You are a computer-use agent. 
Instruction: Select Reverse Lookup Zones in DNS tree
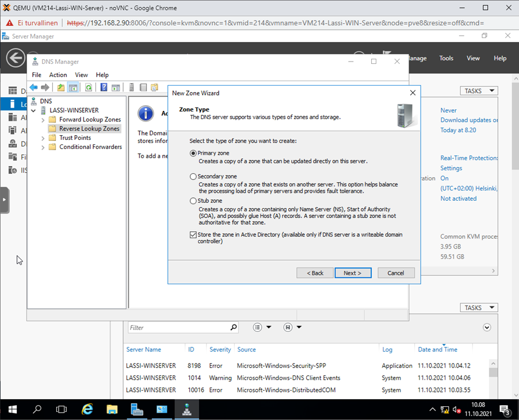pos(89,129)
